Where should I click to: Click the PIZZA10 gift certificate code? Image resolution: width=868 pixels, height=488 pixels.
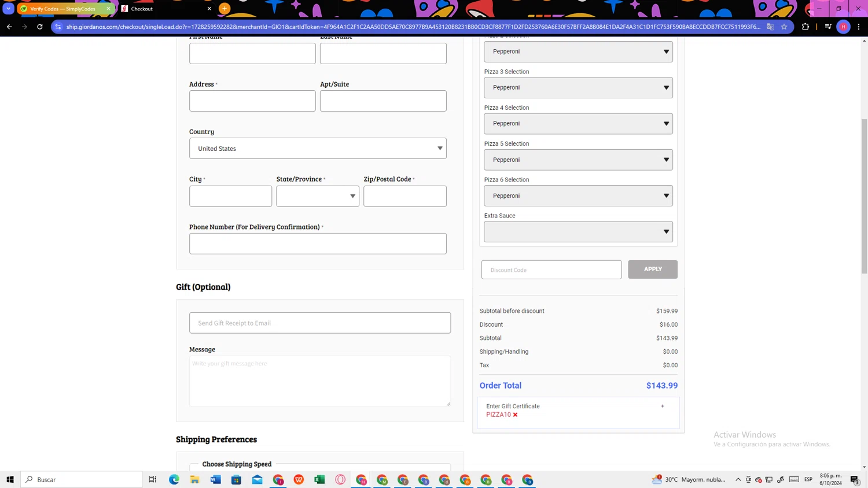[x=498, y=415]
